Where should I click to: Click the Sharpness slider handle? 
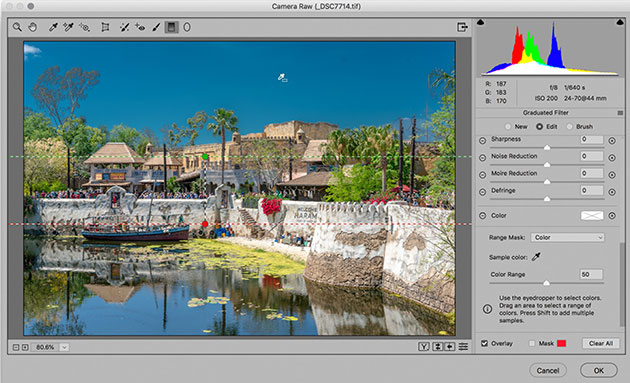click(x=547, y=147)
